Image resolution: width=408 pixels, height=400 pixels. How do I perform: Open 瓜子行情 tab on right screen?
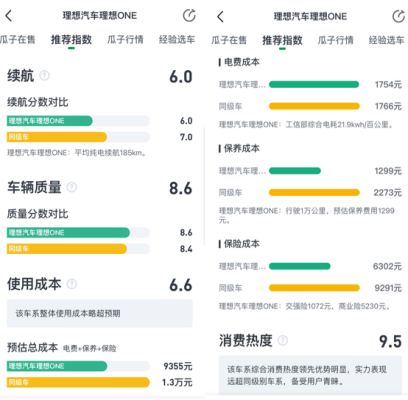pos(335,40)
